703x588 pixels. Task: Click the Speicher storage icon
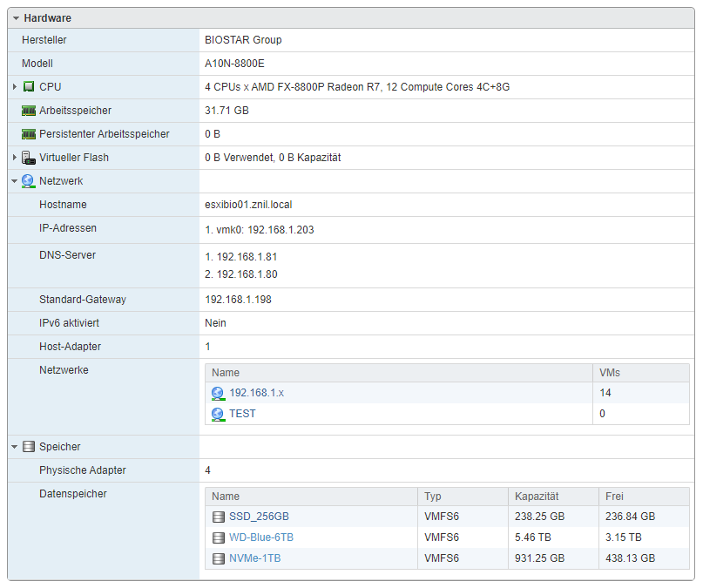pyautogui.click(x=29, y=447)
